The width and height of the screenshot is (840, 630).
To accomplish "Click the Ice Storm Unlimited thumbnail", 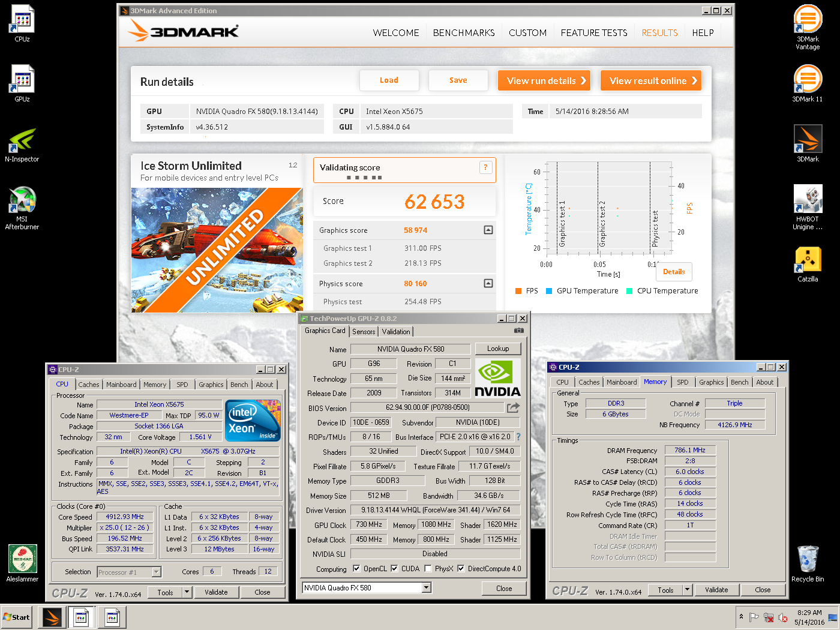I will click(217, 250).
